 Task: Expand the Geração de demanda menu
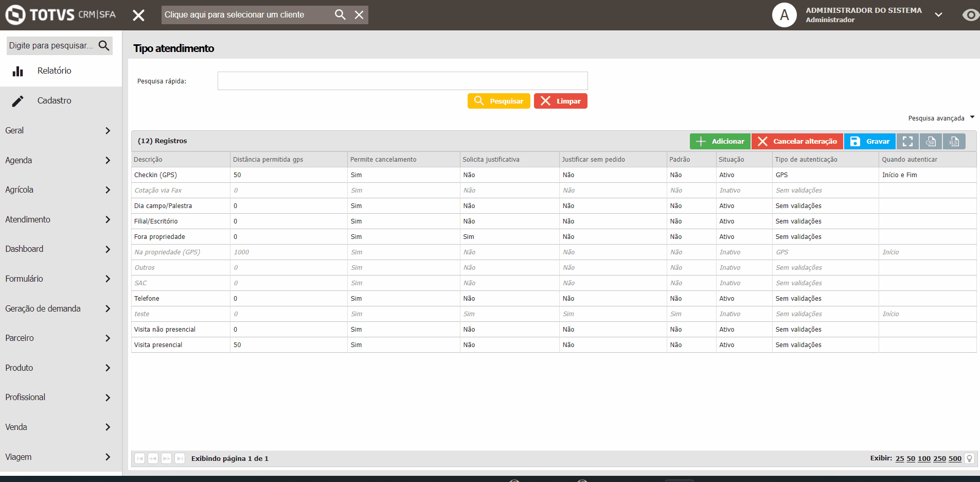61,308
